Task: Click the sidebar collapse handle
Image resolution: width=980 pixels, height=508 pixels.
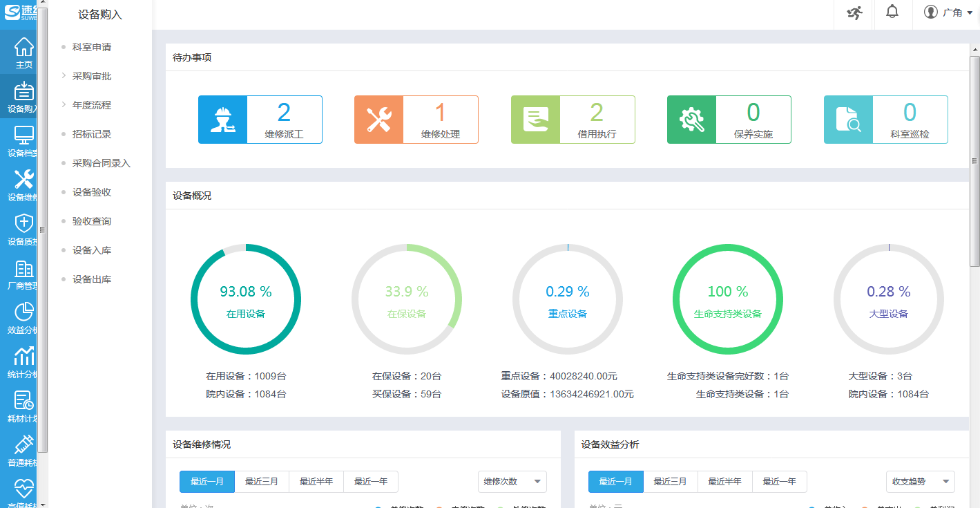Action: [43, 229]
